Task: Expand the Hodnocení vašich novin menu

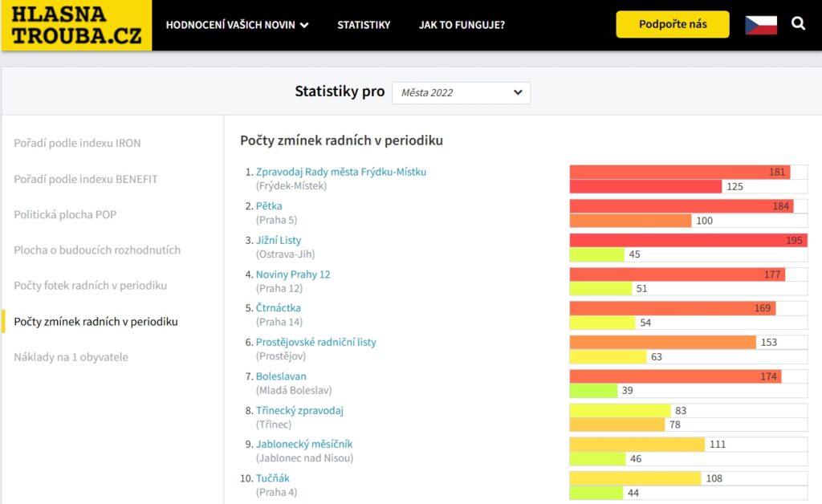Action: (237, 25)
